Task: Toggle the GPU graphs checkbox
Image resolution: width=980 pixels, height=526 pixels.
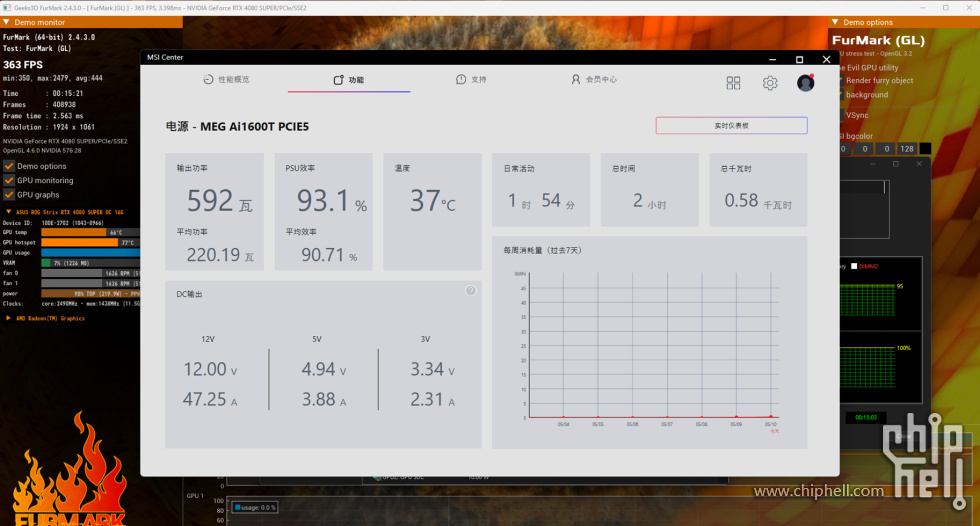Action: click(x=9, y=195)
